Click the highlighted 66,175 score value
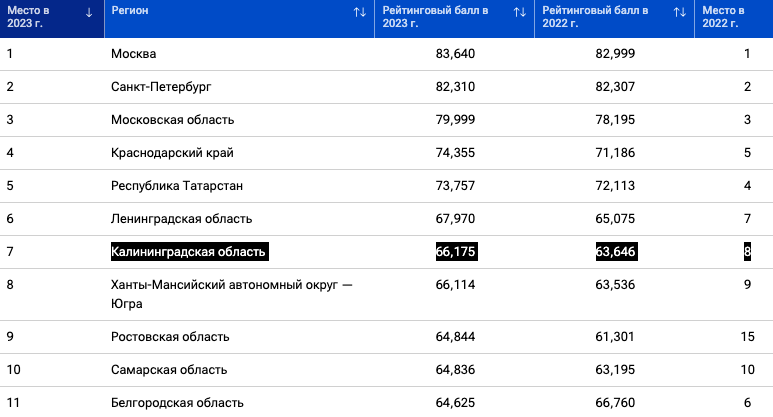Image resolution: width=773 pixels, height=417 pixels. 457,251
